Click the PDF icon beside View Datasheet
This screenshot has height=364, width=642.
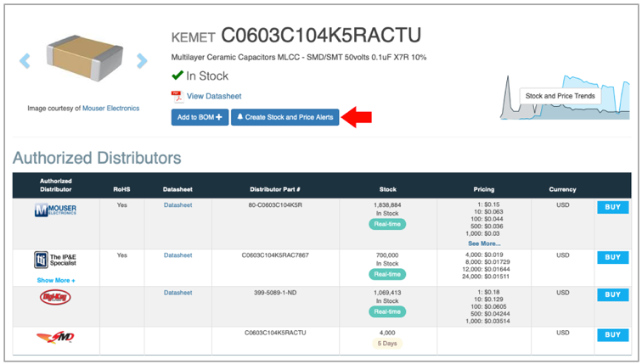pyautogui.click(x=177, y=97)
